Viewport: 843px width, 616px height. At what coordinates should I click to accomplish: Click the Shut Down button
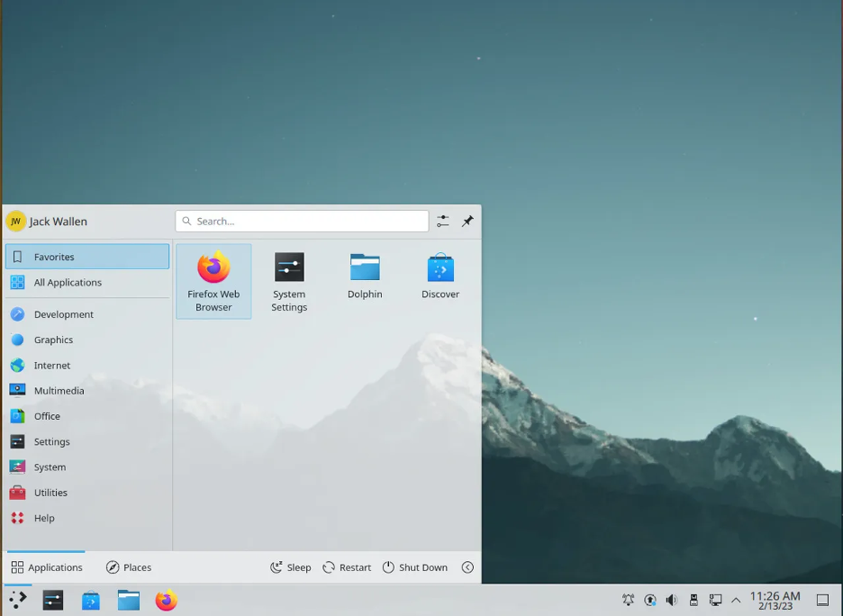[x=415, y=567]
